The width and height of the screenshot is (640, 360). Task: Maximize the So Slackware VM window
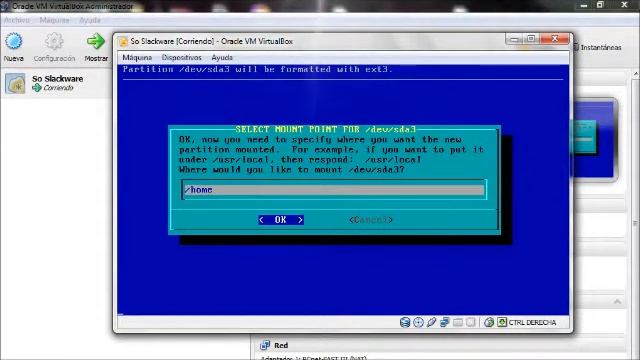coord(531,39)
